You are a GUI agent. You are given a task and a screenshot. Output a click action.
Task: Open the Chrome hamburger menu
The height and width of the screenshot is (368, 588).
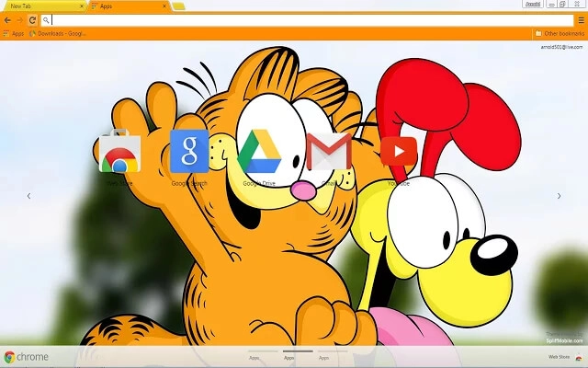point(581,20)
